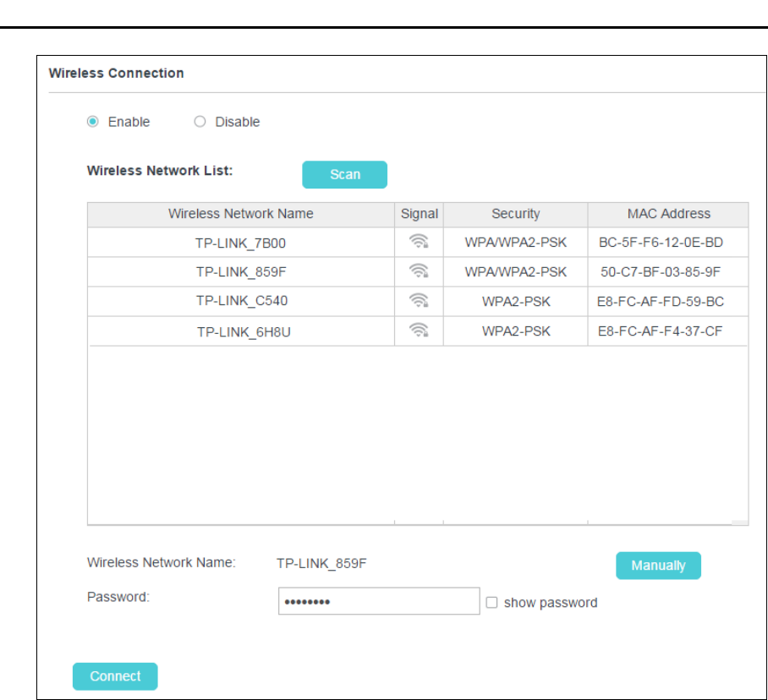The image size is (768, 700).
Task: Click the Scan button
Action: click(x=344, y=175)
